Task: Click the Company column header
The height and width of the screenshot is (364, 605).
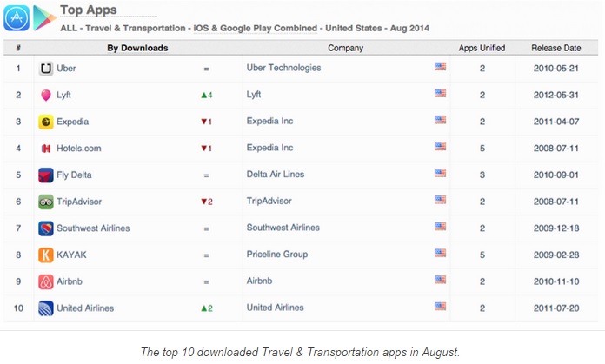Action: tap(345, 48)
